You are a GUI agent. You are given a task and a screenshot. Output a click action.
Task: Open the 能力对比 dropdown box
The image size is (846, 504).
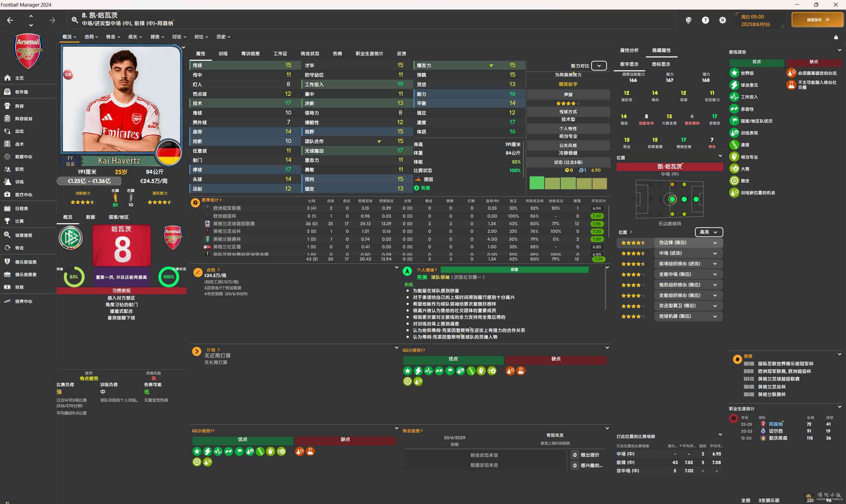pos(599,65)
